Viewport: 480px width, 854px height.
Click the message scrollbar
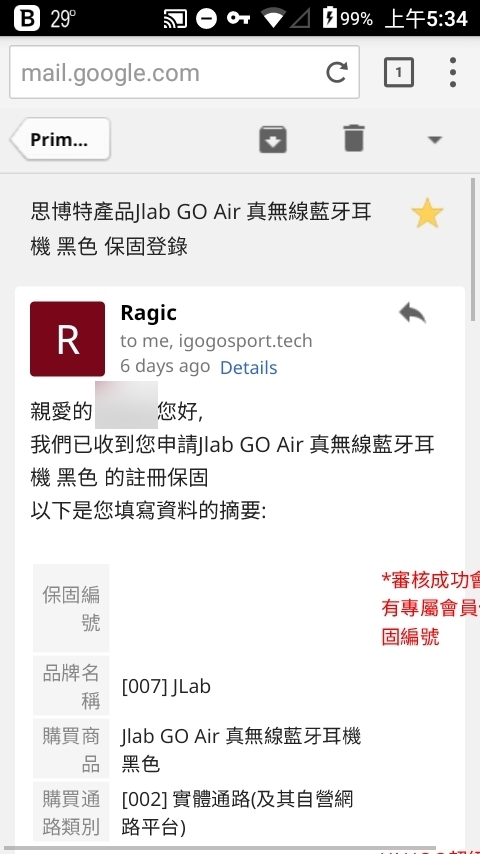pyautogui.click(x=473, y=249)
